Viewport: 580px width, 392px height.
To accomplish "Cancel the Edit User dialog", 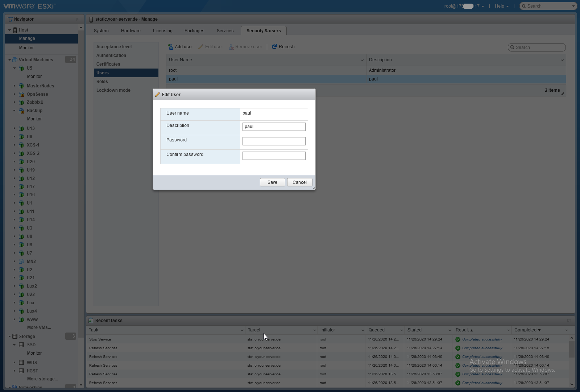I will coord(299,182).
